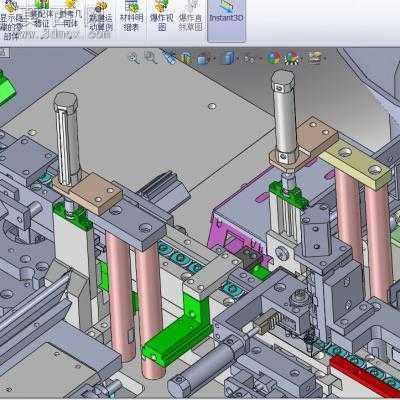Click Zoom to Fit magnifier icon
This screenshot has width=400, height=400.
[x=134, y=58]
